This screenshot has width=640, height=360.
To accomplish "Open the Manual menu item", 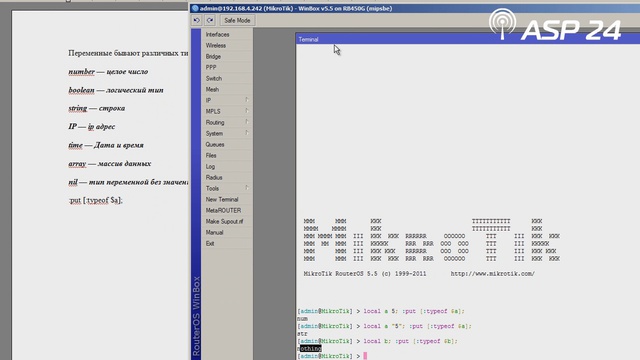I will (227, 233).
